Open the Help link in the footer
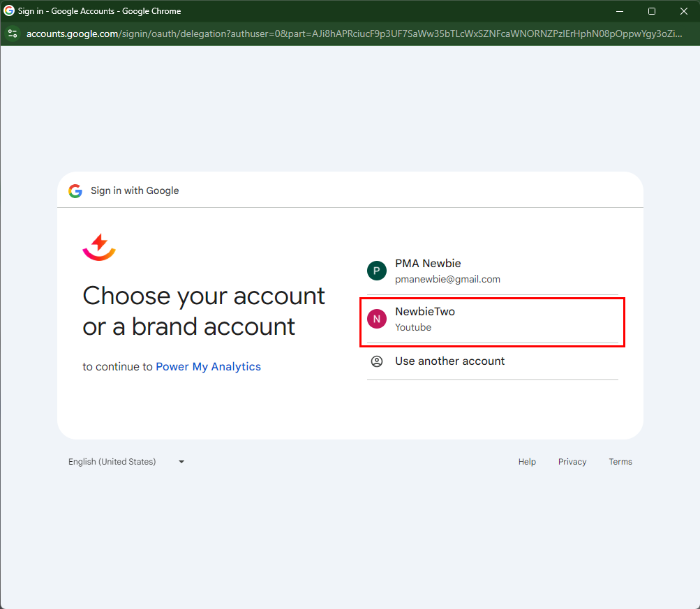700x609 pixels. tap(527, 462)
